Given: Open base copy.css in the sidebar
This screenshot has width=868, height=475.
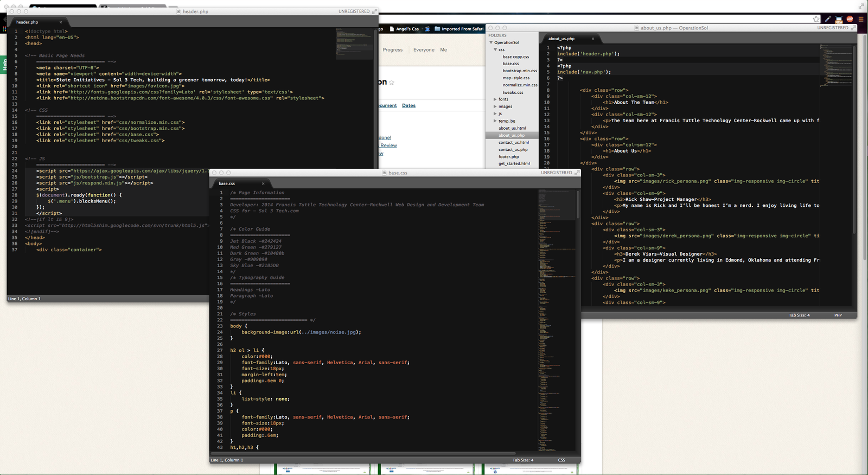Looking at the screenshot, I should click(x=515, y=56).
